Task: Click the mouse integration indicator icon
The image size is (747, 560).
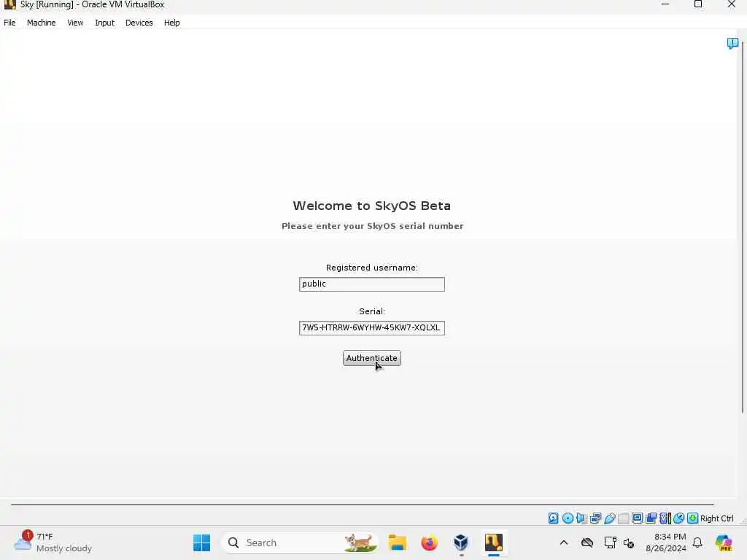Action: [x=679, y=518]
